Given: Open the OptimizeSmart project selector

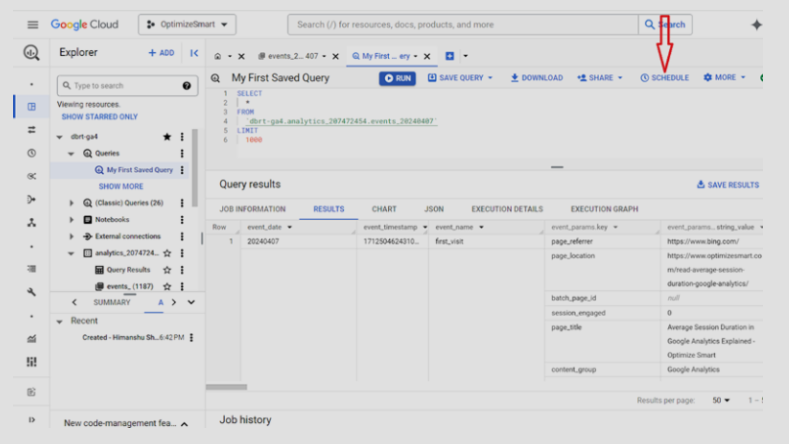Looking at the screenshot, I should 187,25.
